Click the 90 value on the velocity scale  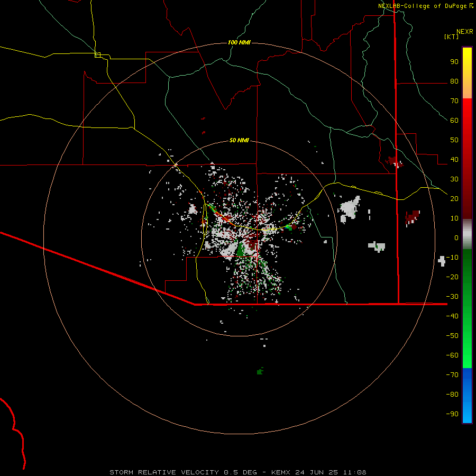(x=454, y=62)
